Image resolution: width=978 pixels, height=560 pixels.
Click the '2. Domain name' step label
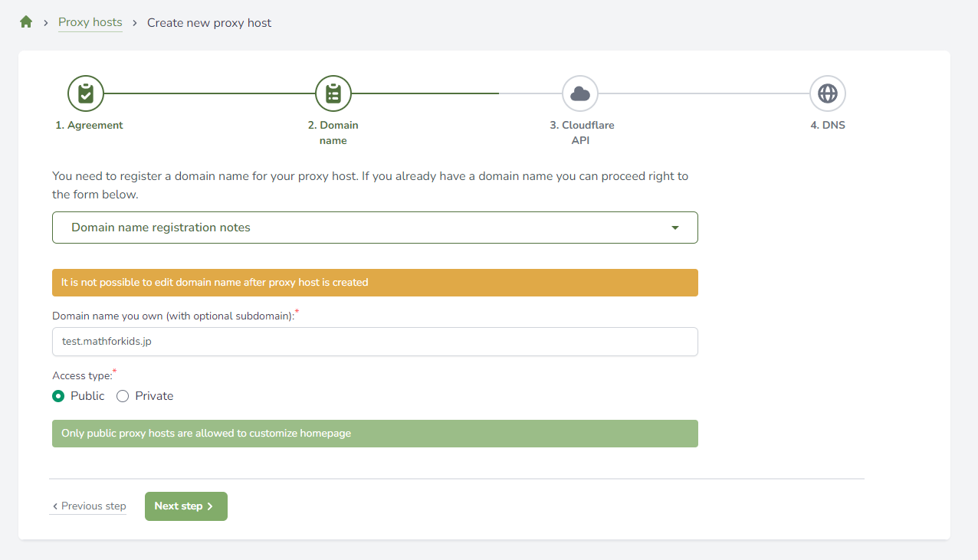333,133
